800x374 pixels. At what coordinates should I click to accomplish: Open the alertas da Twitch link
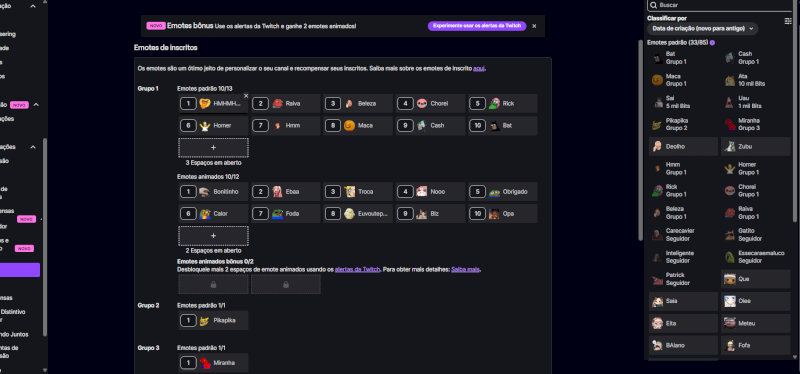357,269
